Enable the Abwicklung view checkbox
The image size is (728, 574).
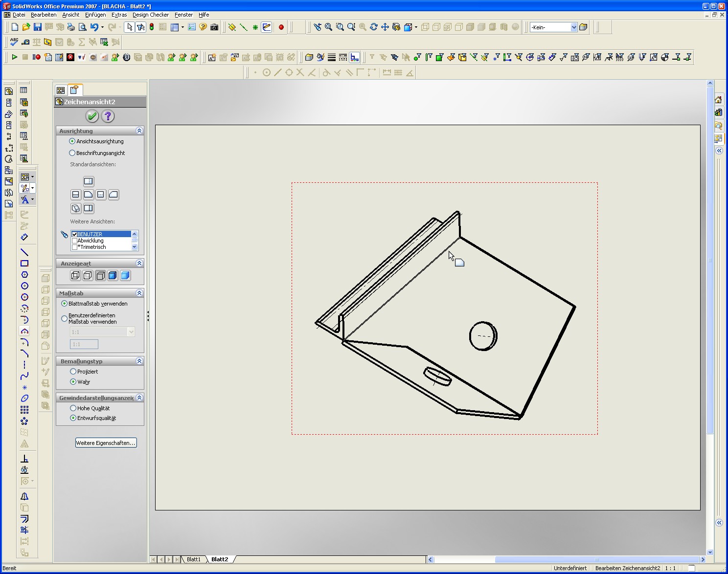pyautogui.click(x=75, y=241)
